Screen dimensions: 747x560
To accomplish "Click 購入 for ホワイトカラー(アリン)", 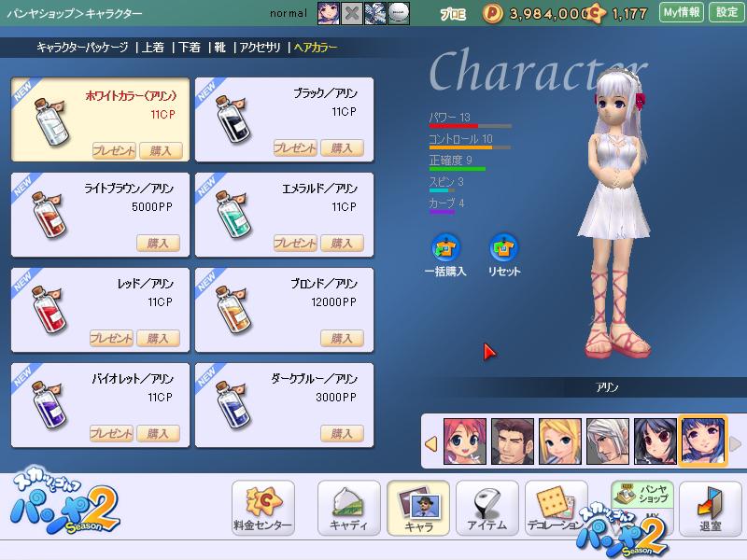I will tap(161, 150).
